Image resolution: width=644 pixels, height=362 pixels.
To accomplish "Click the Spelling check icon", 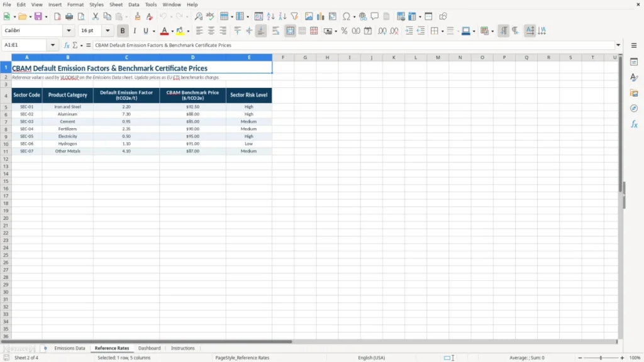I will coord(210,16).
